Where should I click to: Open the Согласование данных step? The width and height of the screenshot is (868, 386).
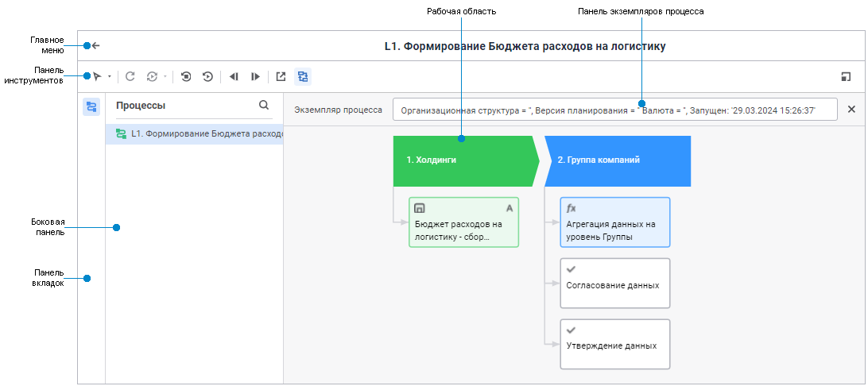coord(615,283)
